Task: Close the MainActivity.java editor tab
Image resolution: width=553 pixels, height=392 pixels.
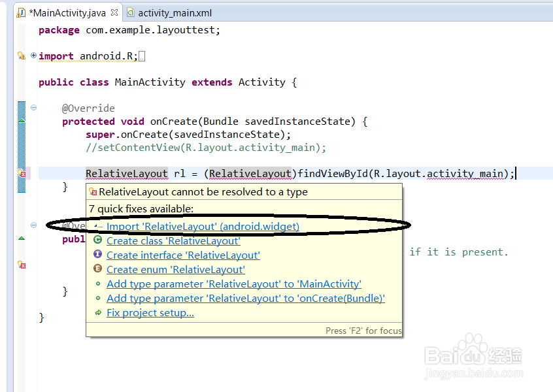Action: [114, 12]
